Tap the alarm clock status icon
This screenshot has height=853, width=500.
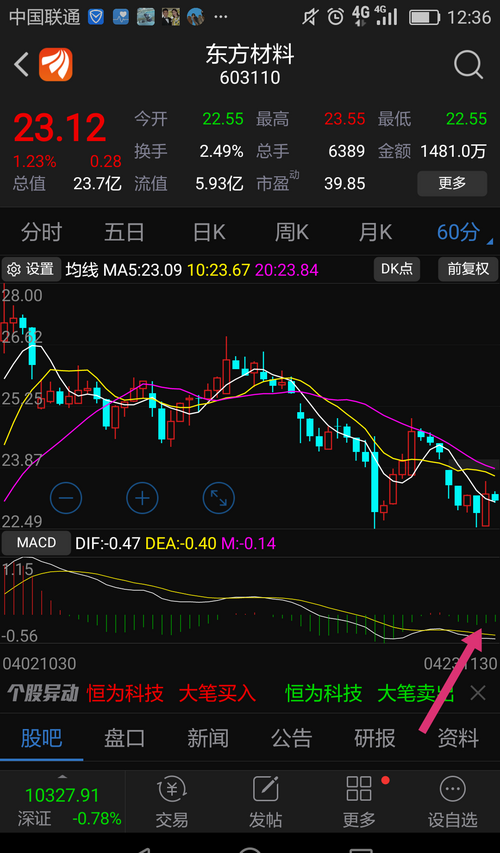click(x=336, y=17)
